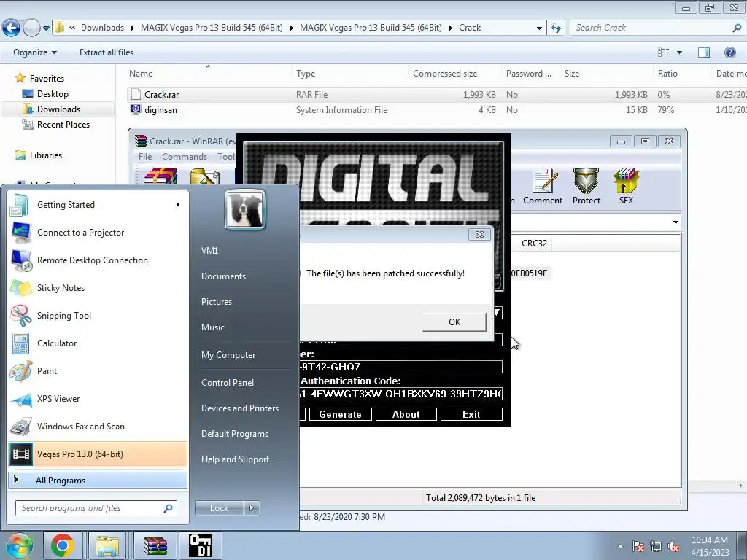Open Devices and Printers
Viewport: 747px width, 560px height.
(239, 408)
